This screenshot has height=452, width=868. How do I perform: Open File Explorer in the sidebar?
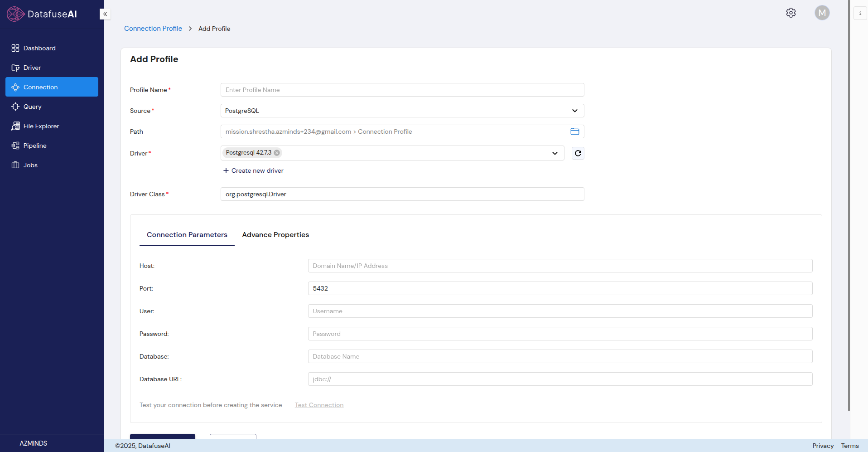click(x=41, y=126)
